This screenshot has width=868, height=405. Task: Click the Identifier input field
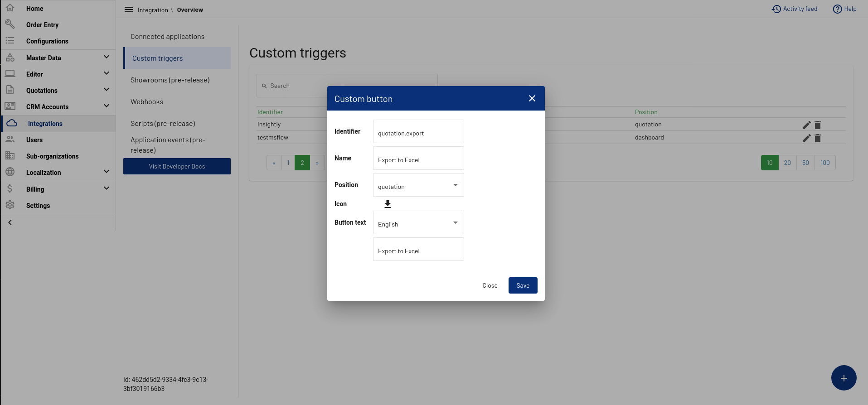418,131
